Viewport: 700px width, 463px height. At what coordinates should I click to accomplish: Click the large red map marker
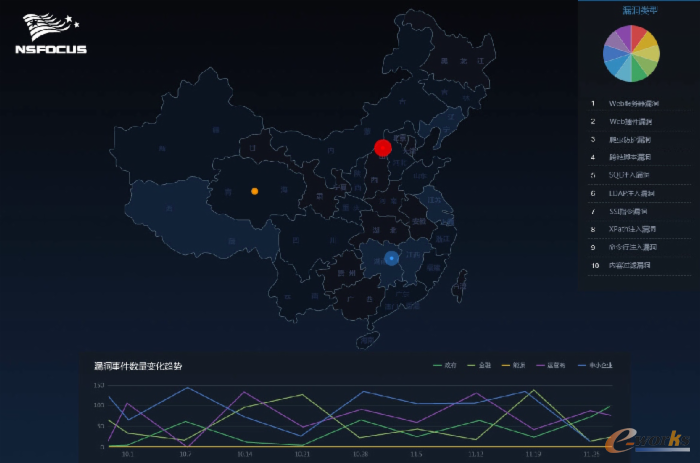pyautogui.click(x=382, y=148)
